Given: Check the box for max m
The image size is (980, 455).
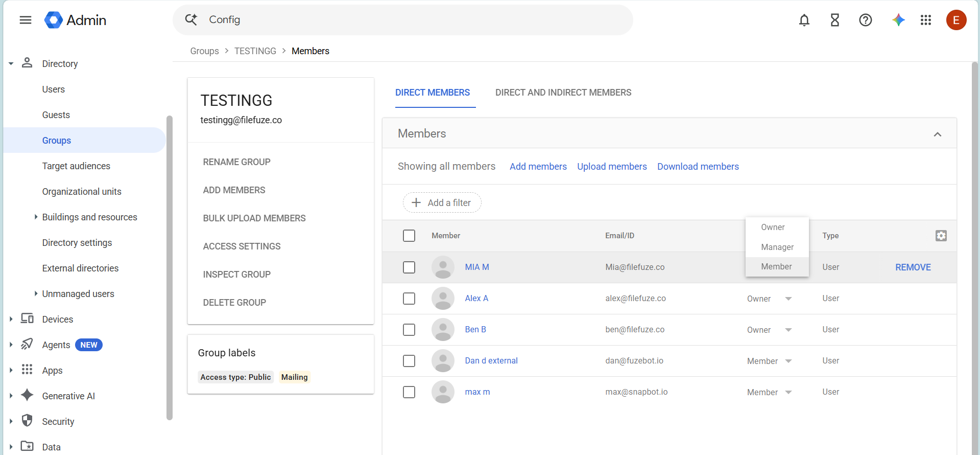Looking at the screenshot, I should pos(409,392).
